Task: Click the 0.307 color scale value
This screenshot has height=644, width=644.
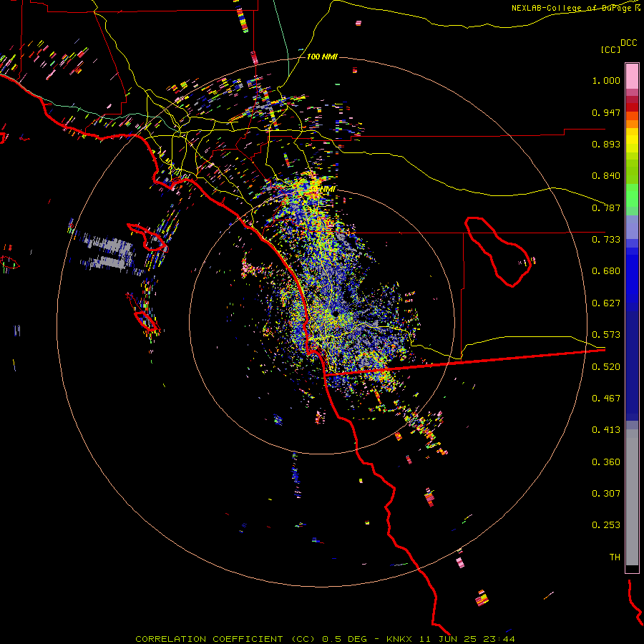Action: pos(606,494)
